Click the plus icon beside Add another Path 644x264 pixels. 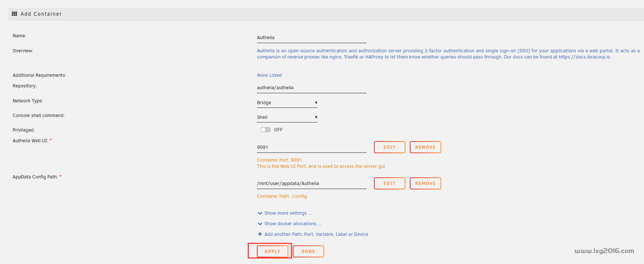[260, 234]
